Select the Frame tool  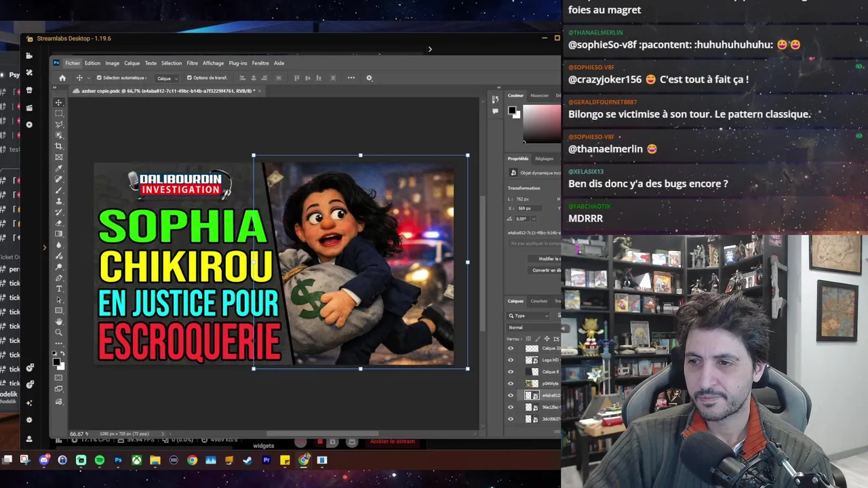pos(58,157)
